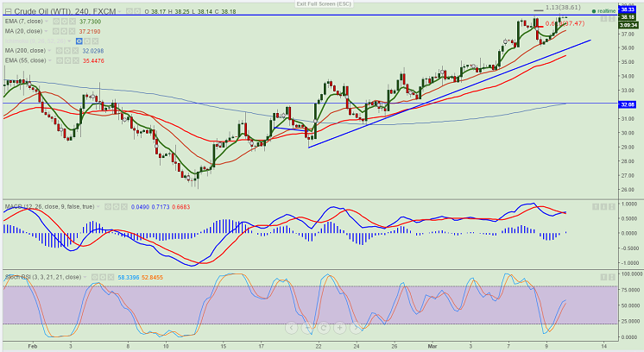Open MACD indicator format settings
The height and width of the screenshot is (352, 644).
coord(116,207)
